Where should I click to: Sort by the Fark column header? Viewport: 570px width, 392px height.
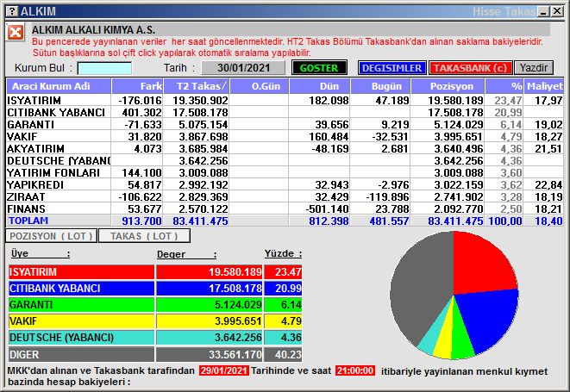point(137,86)
